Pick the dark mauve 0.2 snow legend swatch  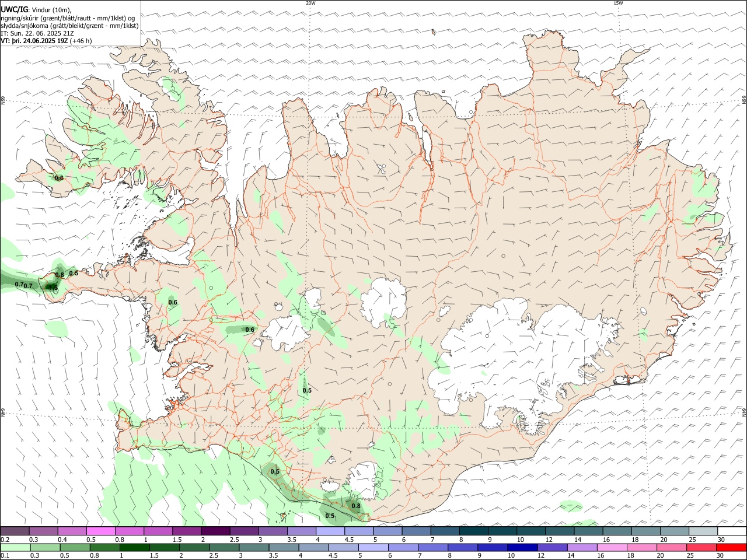(15, 531)
